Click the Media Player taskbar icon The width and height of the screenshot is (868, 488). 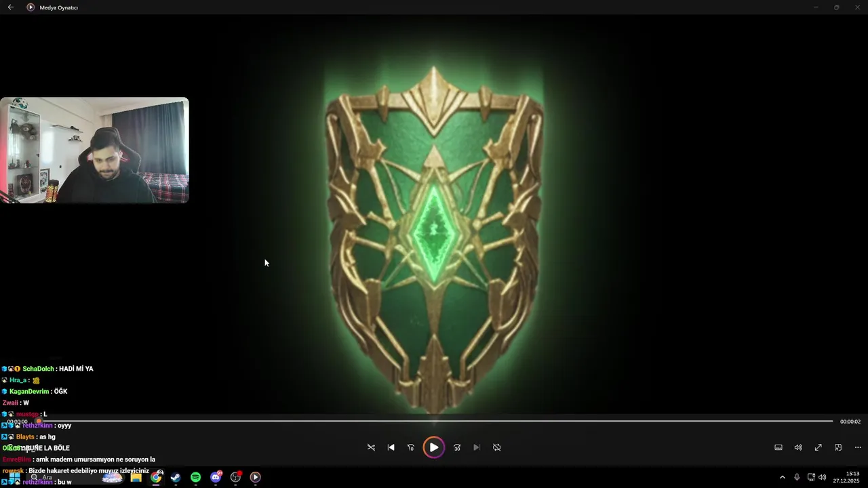click(x=255, y=477)
